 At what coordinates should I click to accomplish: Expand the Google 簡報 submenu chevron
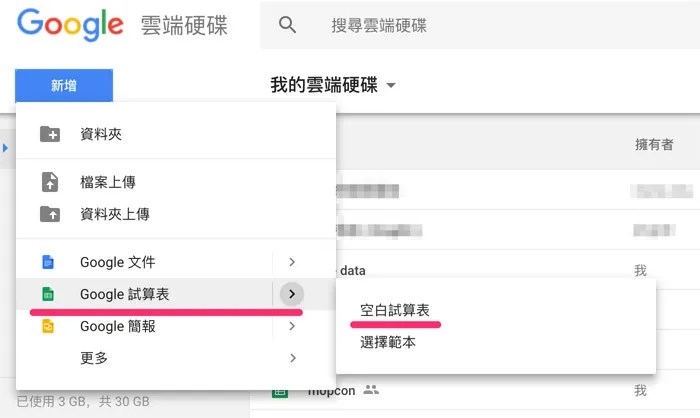[292, 326]
